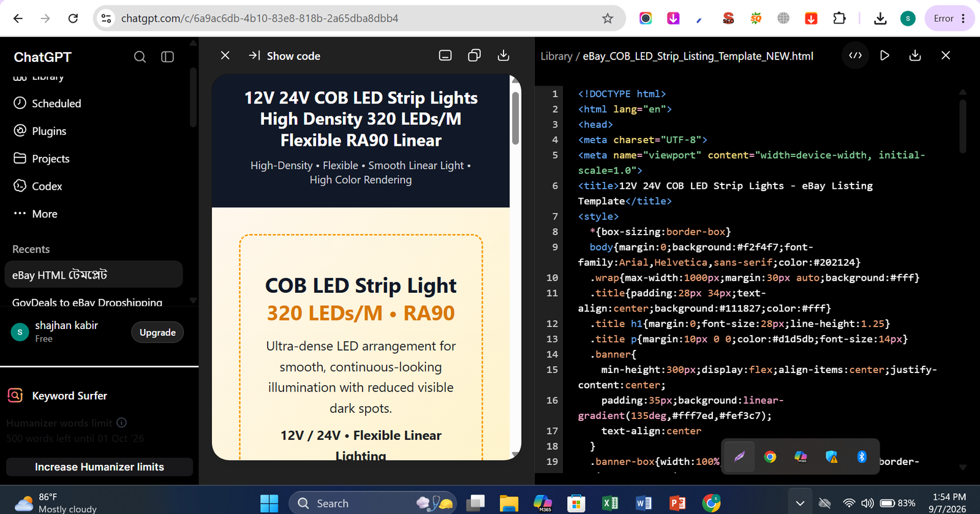
Task: Open Codex from the sidebar
Action: pyautogui.click(x=38, y=186)
